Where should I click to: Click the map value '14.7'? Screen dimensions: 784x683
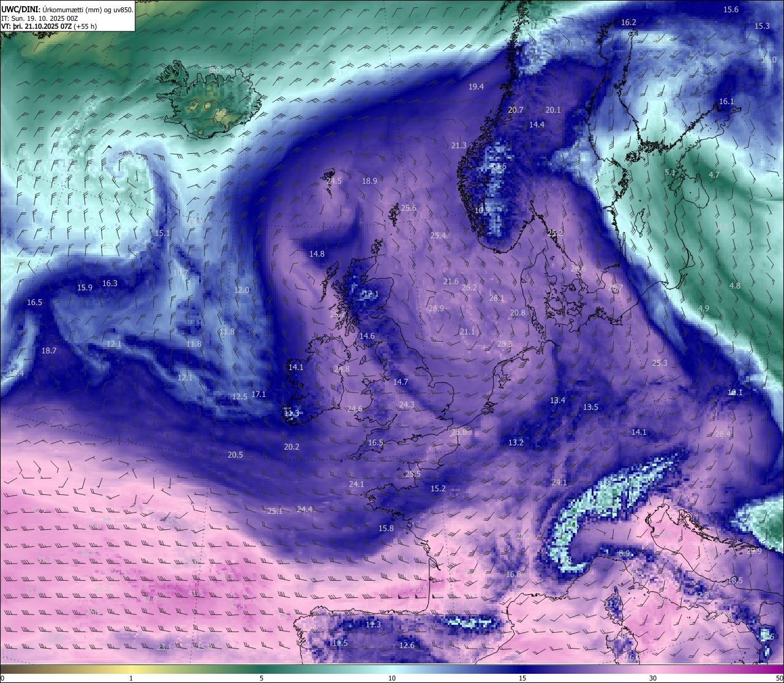pos(401,382)
